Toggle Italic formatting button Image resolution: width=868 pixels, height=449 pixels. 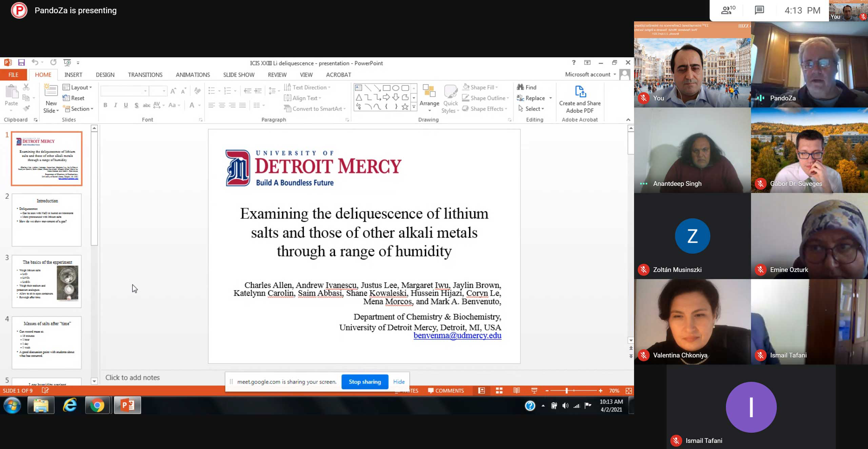pyautogui.click(x=116, y=105)
